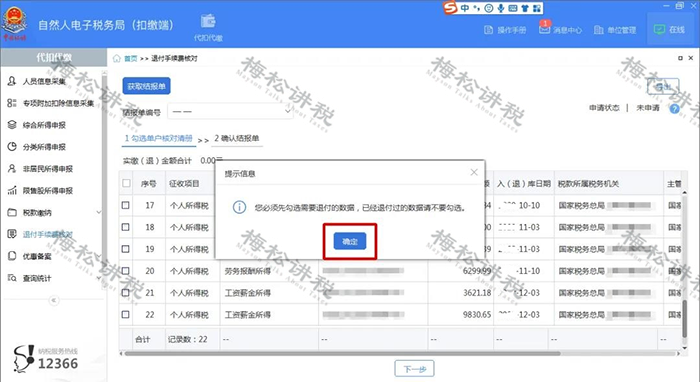This screenshot has width=700, height=382.
Task: Open 单位管理 in the header
Action: 615,30
